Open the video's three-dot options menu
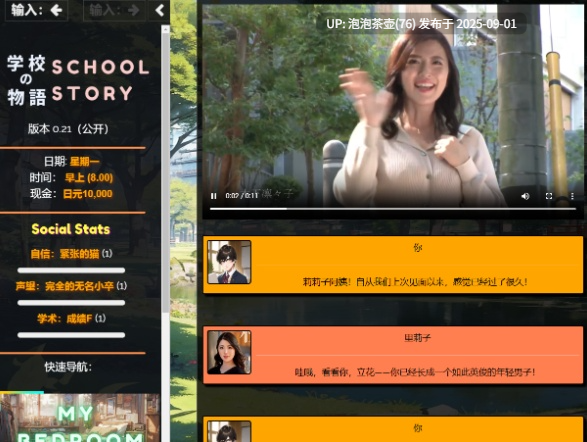The width and height of the screenshot is (587, 442). click(x=572, y=196)
